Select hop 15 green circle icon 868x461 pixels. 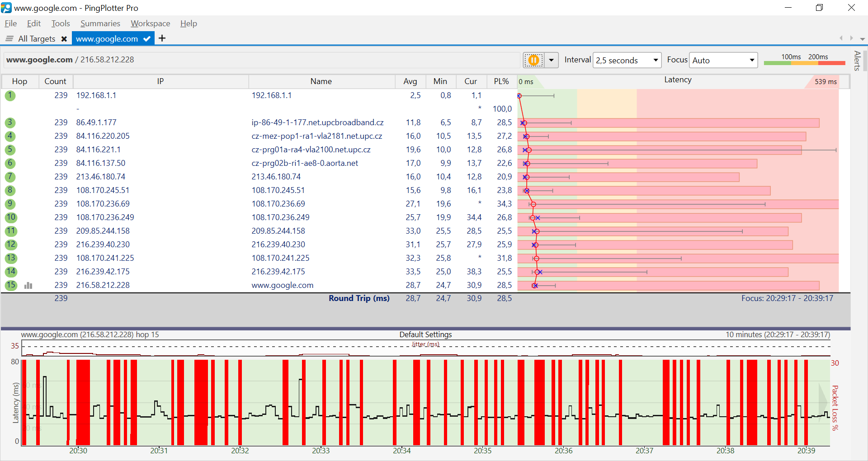[x=11, y=285]
